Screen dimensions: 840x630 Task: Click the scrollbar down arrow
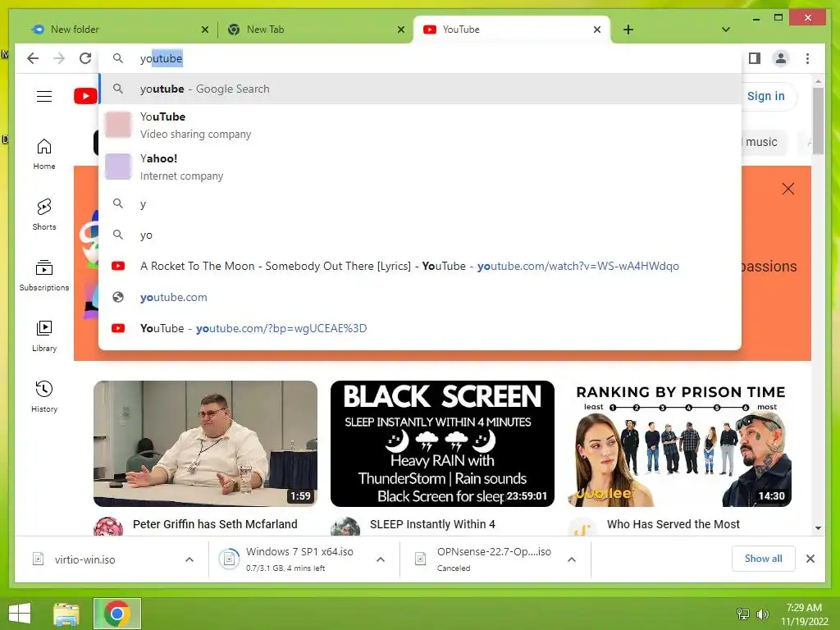click(818, 527)
